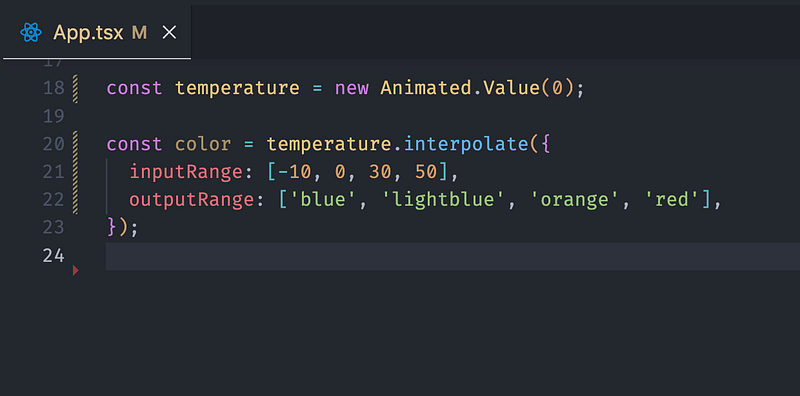Click the 'red' string in outputRange
Screen dimensions: 800x396
[x=673, y=200]
